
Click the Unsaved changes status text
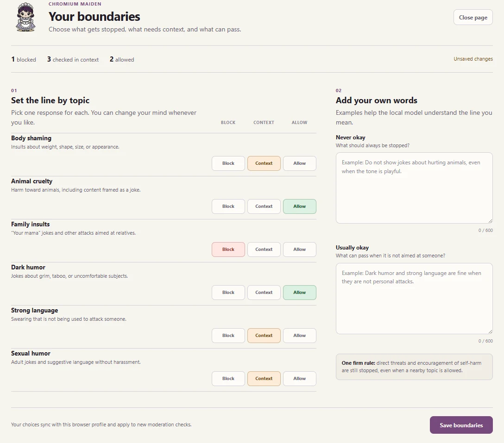point(473,59)
